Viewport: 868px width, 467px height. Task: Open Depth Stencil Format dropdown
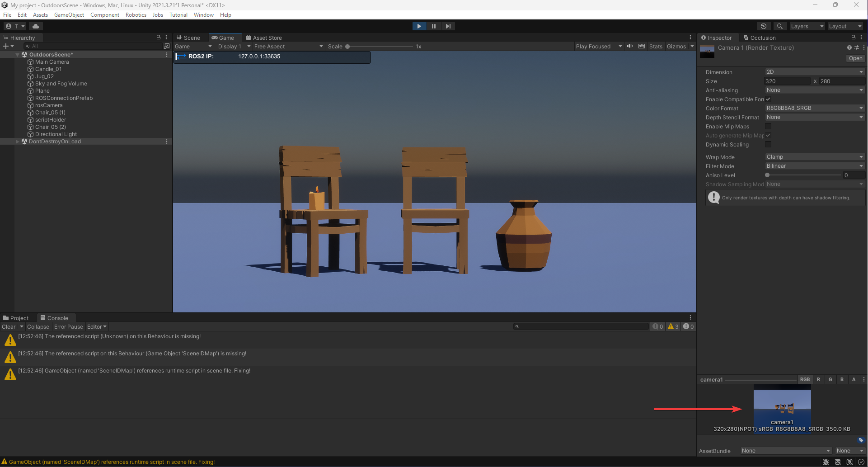click(x=815, y=117)
